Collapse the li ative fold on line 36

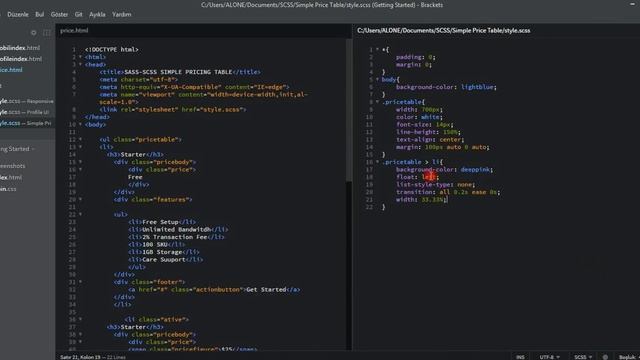pos(80,320)
